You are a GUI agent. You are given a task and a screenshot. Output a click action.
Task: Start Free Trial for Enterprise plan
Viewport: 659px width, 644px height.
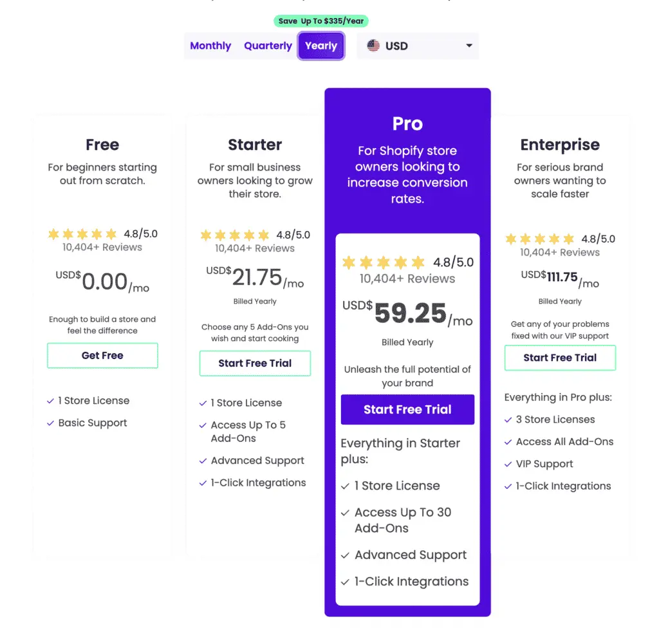561,358
